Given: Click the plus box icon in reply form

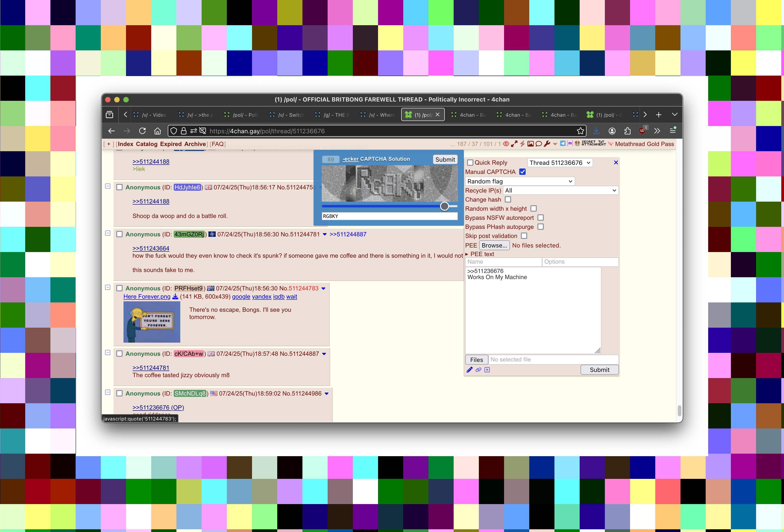Looking at the screenshot, I should coord(487,370).
